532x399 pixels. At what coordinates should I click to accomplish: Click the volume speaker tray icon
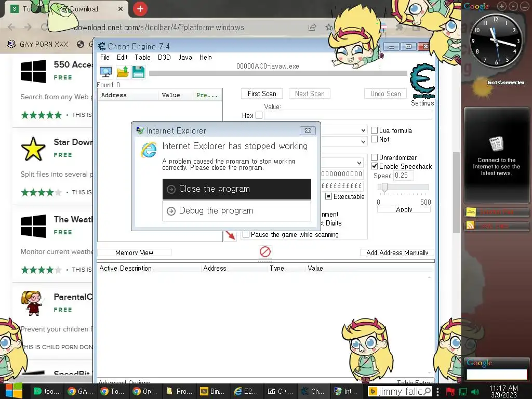coord(475,392)
